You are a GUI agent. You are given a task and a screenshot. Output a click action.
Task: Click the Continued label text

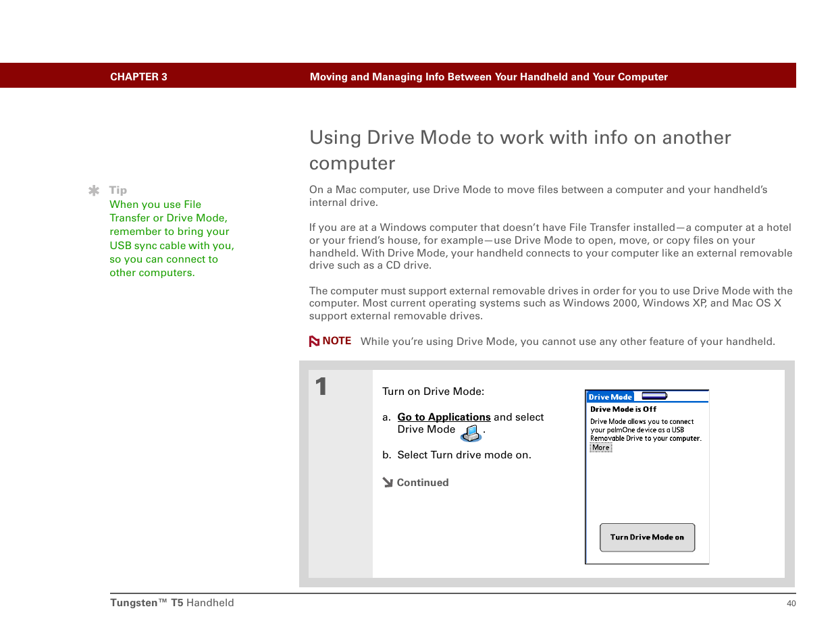423,483
